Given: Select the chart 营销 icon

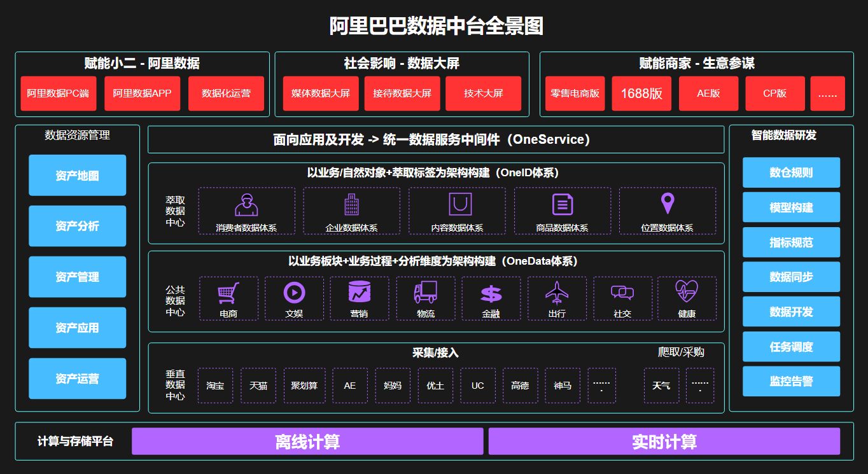Looking at the screenshot, I should point(360,292).
